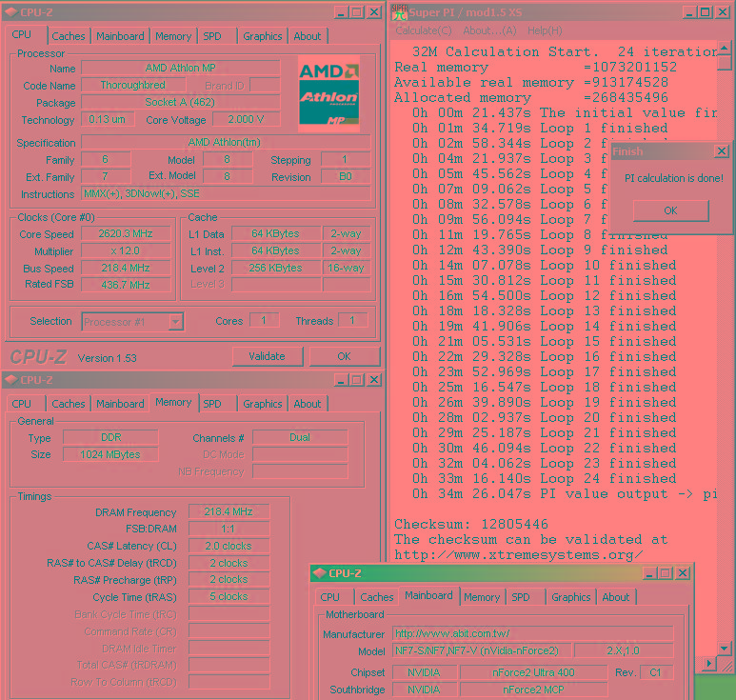This screenshot has height=700, width=736.
Task: Open About tab in memory CPU-Z window
Action: (x=308, y=404)
